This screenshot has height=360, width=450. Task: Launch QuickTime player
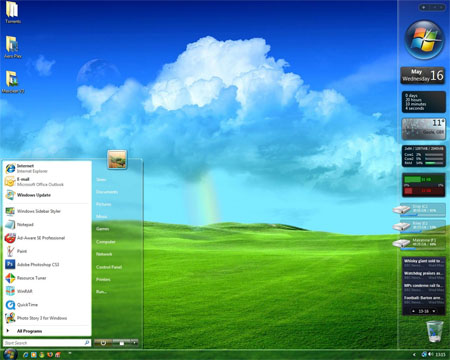coord(47,304)
